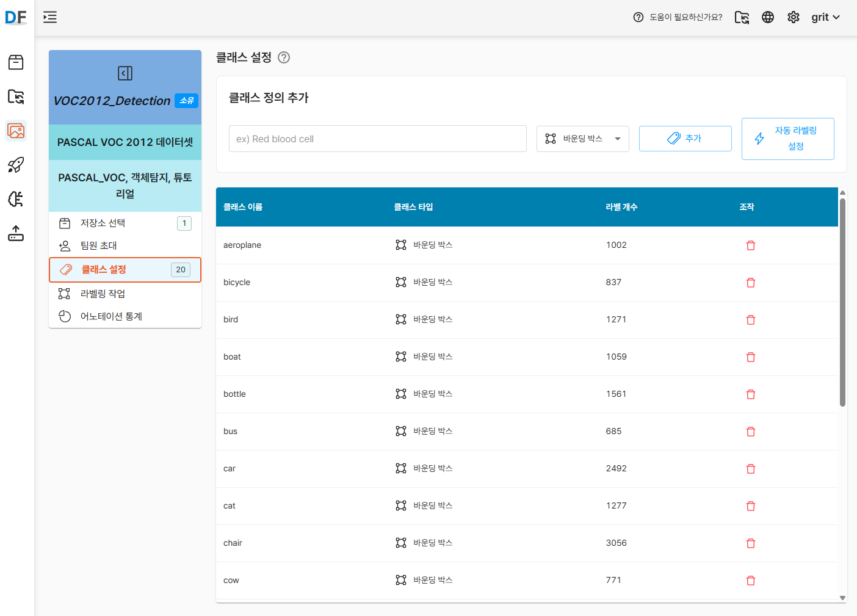This screenshot has height=616, width=857.
Task: Click the cat class name
Action: coord(230,506)
